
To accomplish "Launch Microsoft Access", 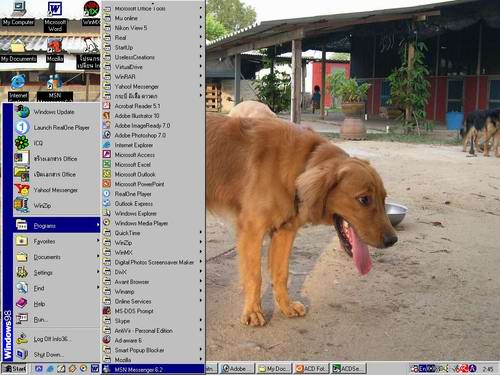I will click(153, 155).
